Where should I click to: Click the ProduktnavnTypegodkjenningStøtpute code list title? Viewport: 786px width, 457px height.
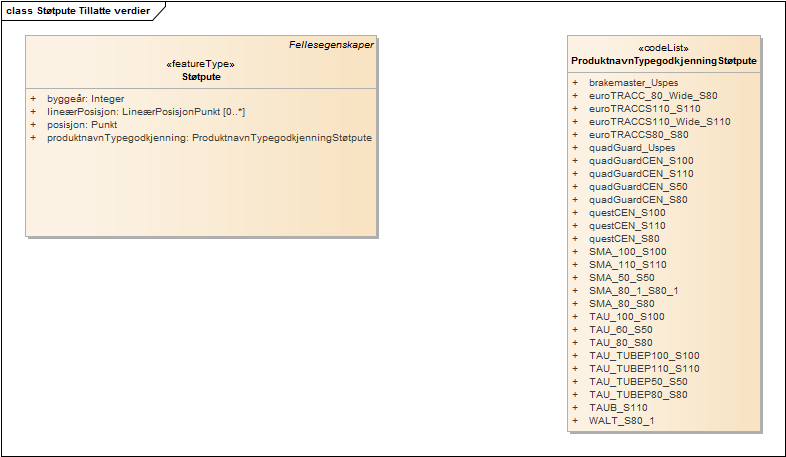coord(663,61)
